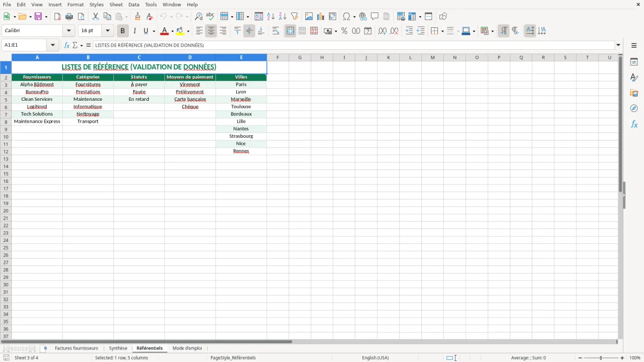
Task: Open Find & Replace
Action: click(x=199, y=17)
